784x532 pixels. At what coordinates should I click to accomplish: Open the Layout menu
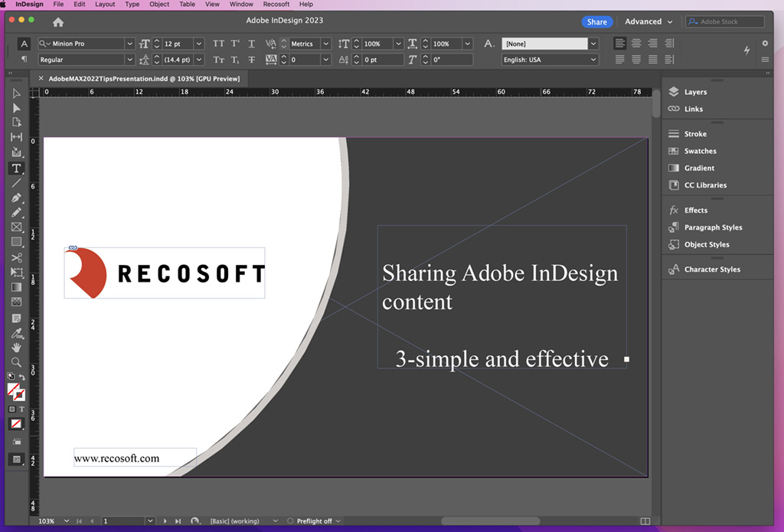click(105, 5)
